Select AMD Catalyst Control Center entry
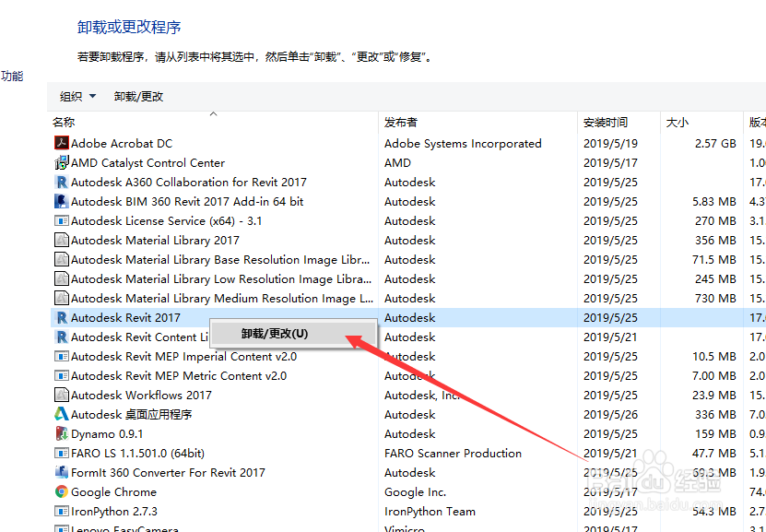Image resolution: width=766 pixels, height=532 pixels. 148,162
